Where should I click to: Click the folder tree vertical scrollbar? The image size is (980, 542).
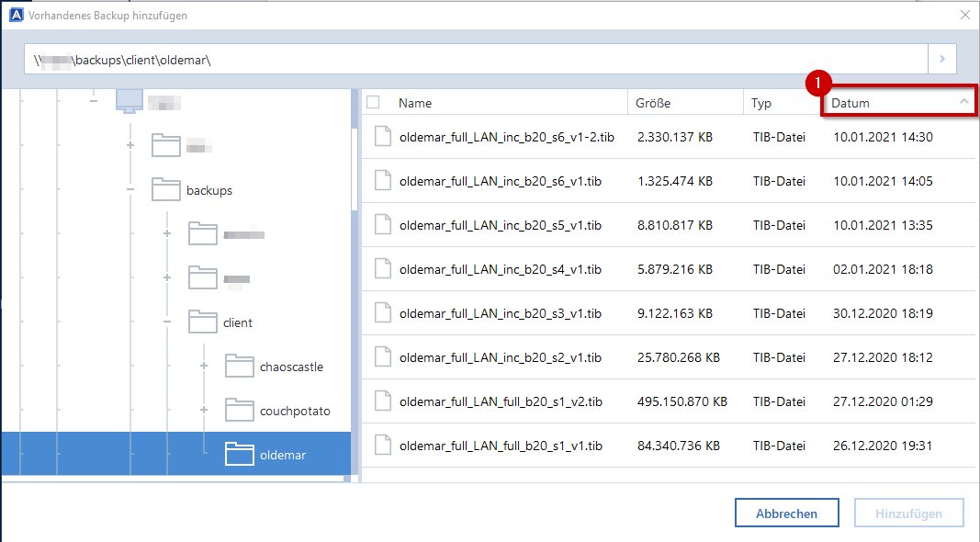(x=354, y=156)
